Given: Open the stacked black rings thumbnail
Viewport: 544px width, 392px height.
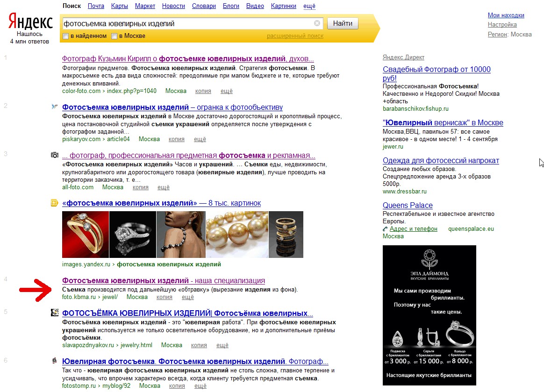Looking at the screenshot, I should (286, 235).
